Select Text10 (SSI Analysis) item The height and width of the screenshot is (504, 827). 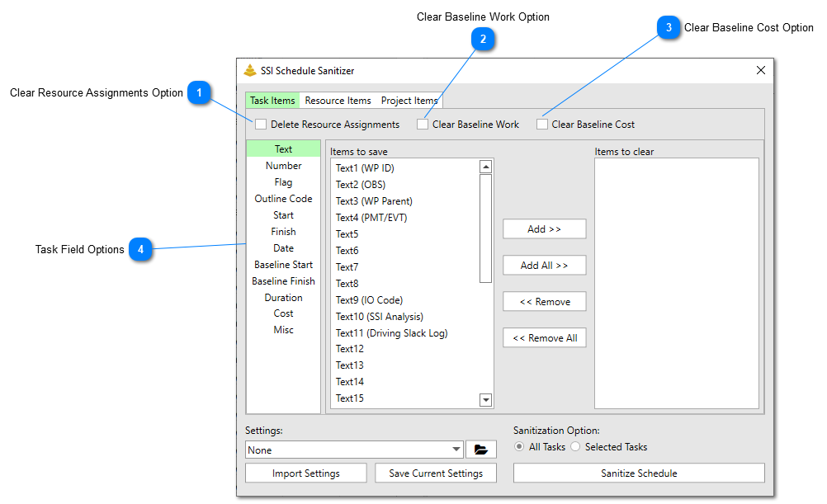pyautogui.click(x=379, y=316)
